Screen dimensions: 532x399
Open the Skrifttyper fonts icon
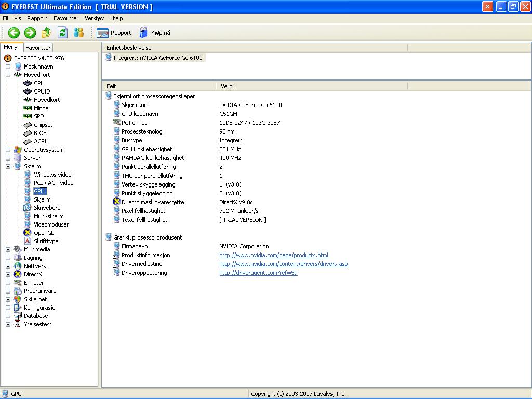pyautogui.click(x=28, y=241)
